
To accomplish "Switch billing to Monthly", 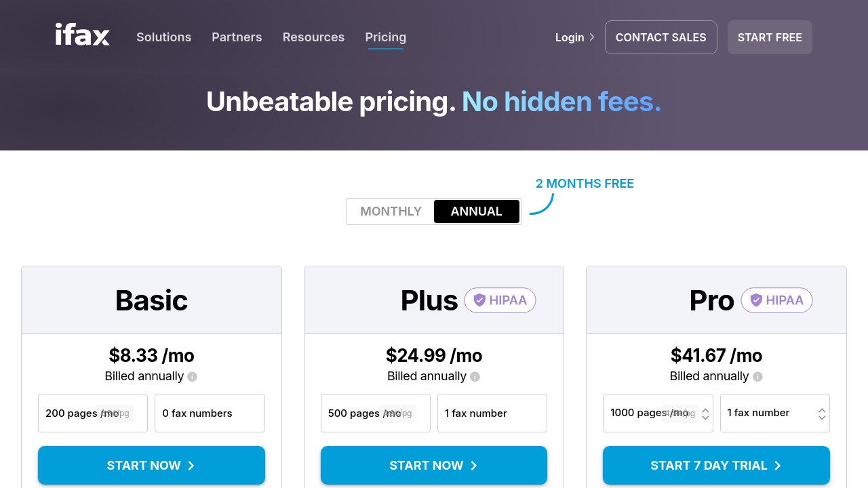I will coord(391,211).
